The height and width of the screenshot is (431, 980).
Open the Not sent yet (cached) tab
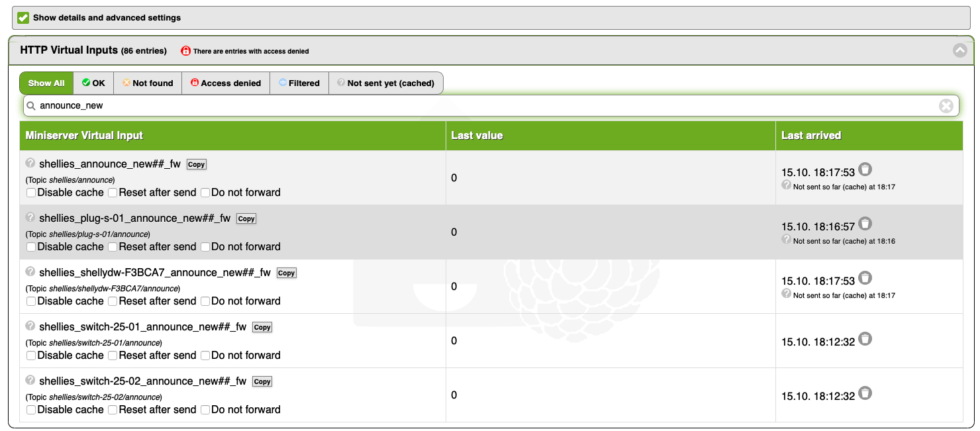[385, 83]
